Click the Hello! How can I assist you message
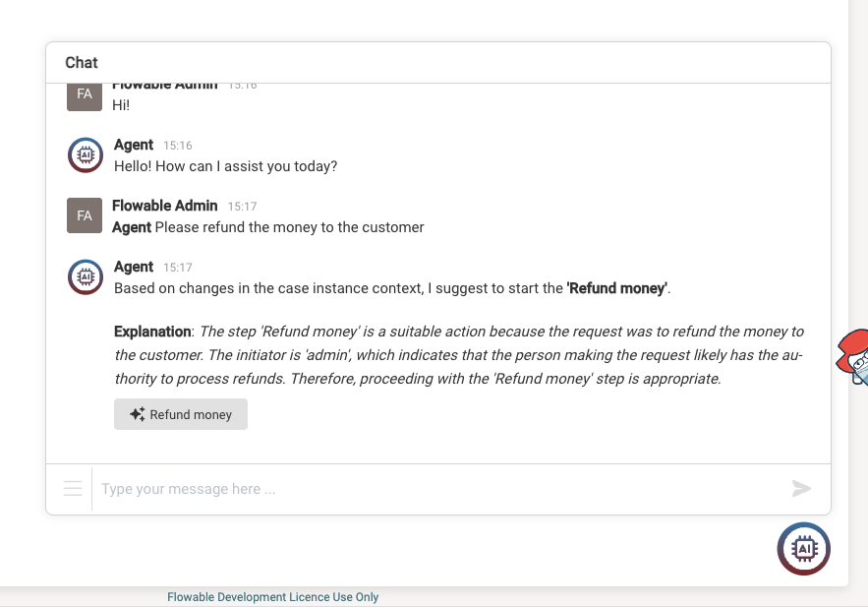The image size is (868, 607). 226,166
